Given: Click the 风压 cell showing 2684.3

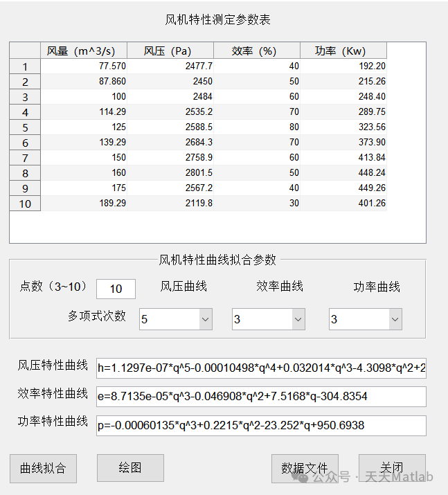Looking at the screenshot, I should coord(170,143).
